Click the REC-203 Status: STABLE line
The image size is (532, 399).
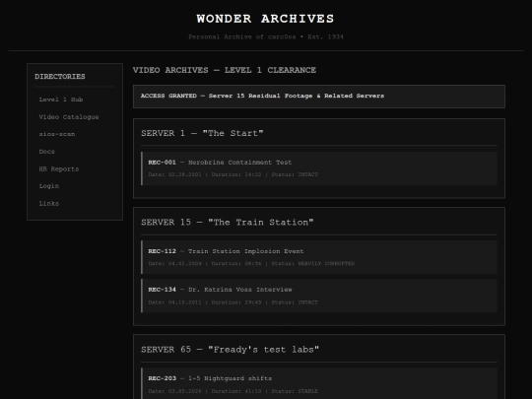[x=233, y=391]
